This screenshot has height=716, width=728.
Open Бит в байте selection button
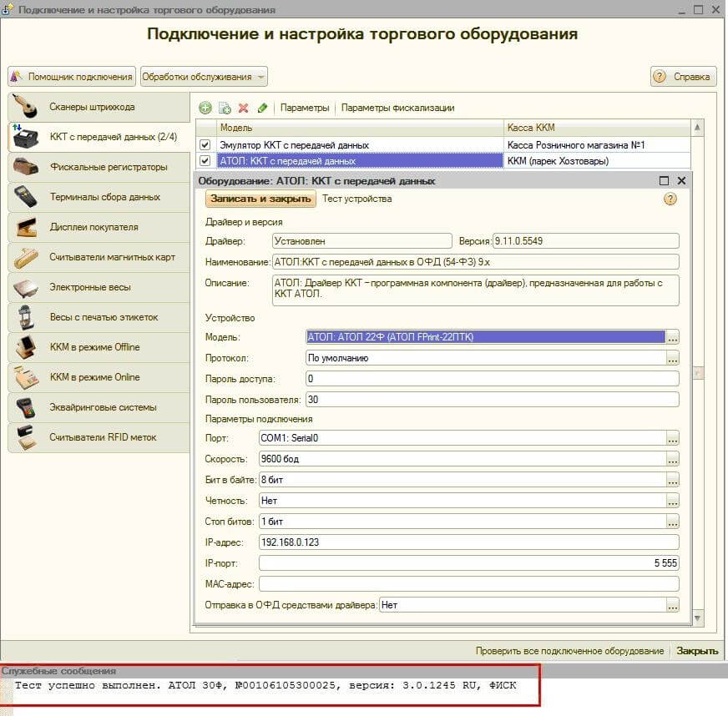pyautogui.click(x=673, y=480)
